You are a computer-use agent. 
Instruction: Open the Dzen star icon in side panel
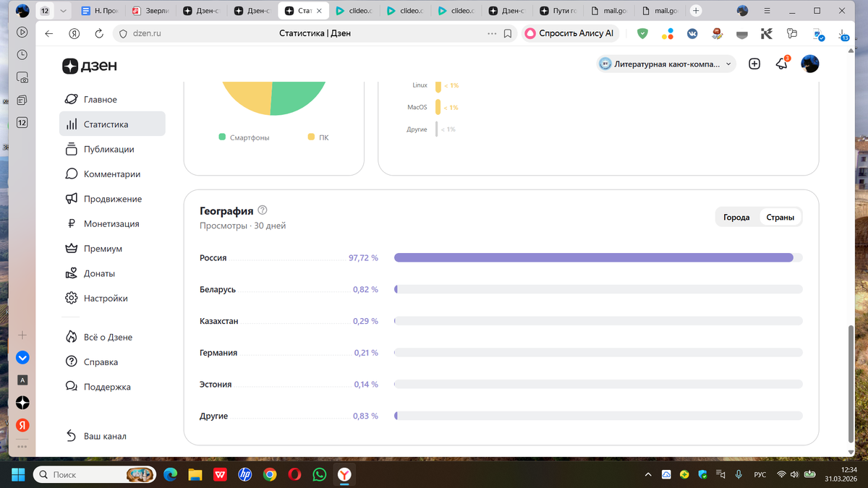[x=22, y=402]
